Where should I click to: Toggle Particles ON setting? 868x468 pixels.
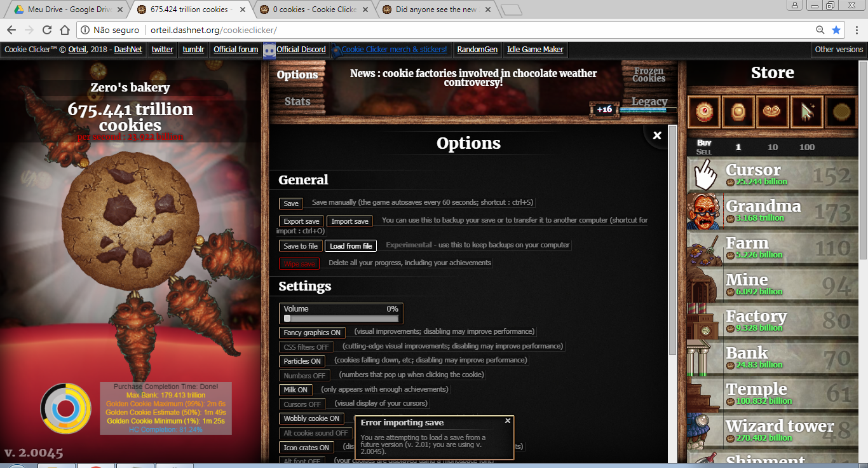[x=302, y=361]
